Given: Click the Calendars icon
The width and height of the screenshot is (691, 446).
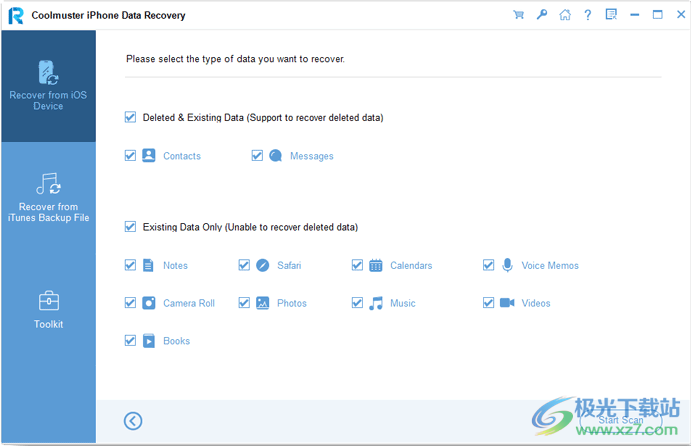Looking at the screenshot, I should [376, 265].
